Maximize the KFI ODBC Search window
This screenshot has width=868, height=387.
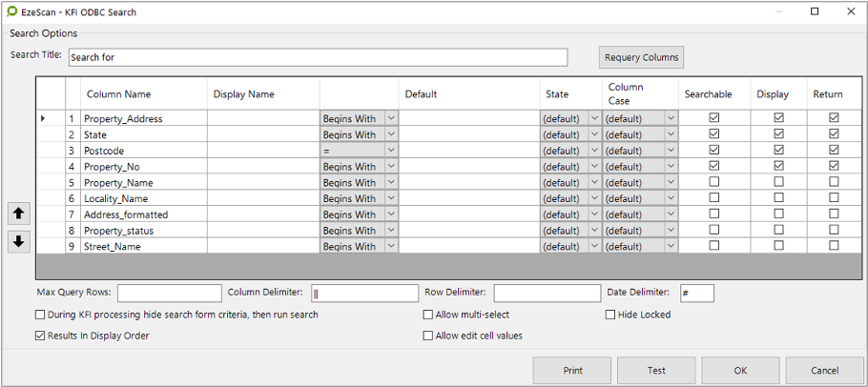tap(814, 11)
